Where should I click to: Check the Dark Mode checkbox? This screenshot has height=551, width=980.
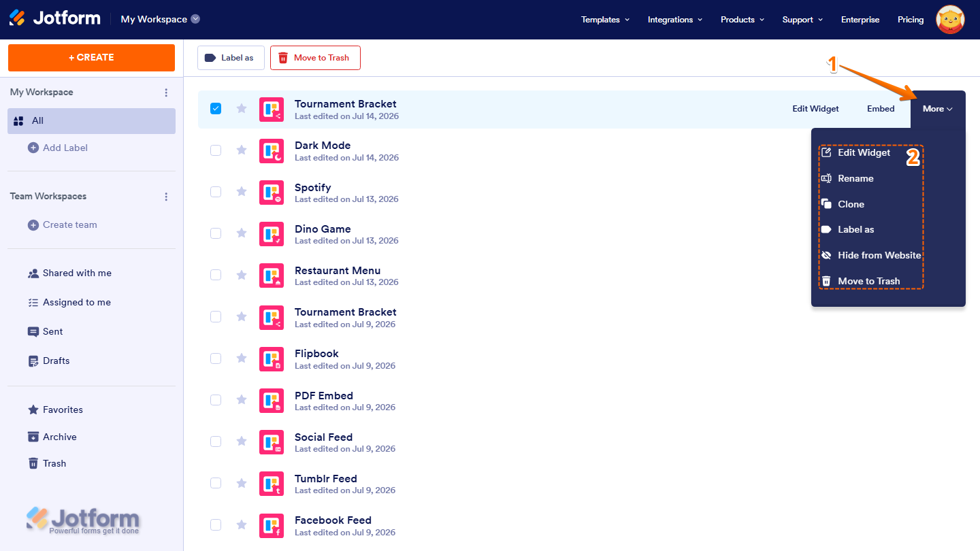[216, 150]
